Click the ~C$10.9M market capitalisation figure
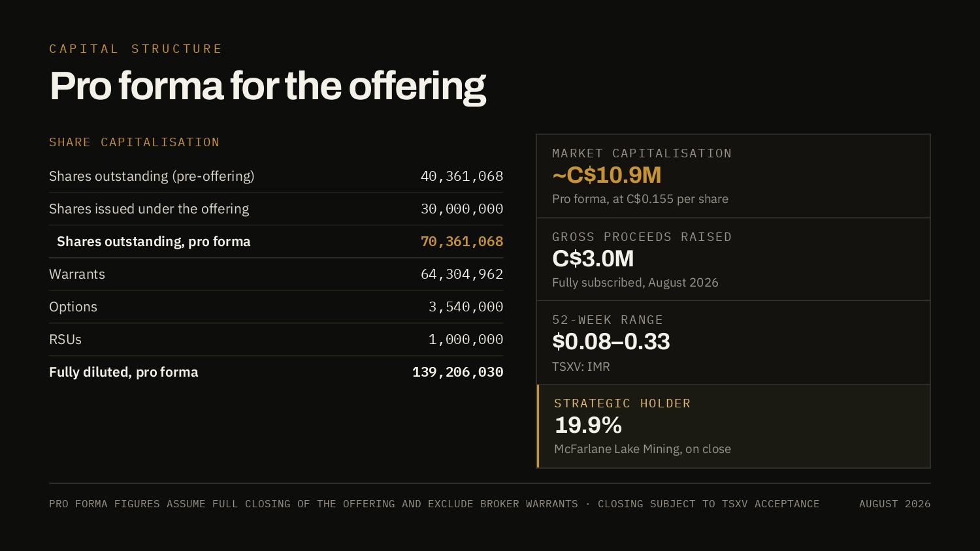The width and height of the screenshot is (980, 551). [607, 175]
